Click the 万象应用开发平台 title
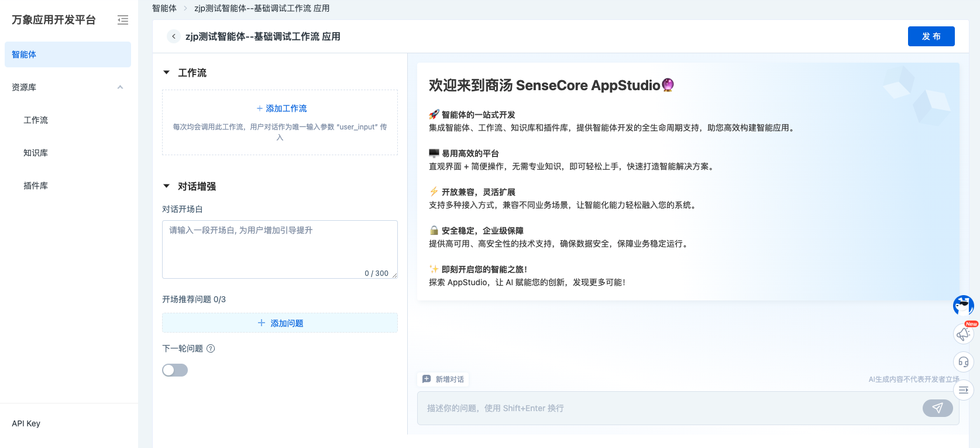 tap(54, 20)
